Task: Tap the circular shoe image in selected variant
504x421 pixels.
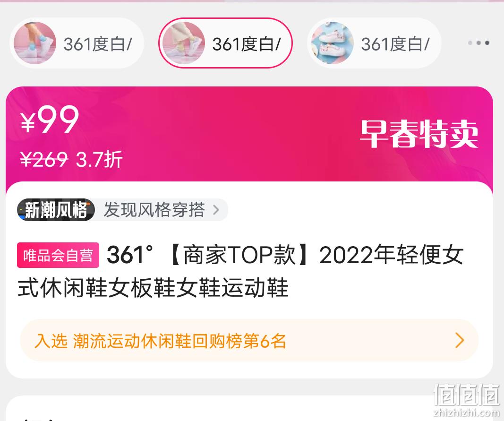Action: point(184,43)
